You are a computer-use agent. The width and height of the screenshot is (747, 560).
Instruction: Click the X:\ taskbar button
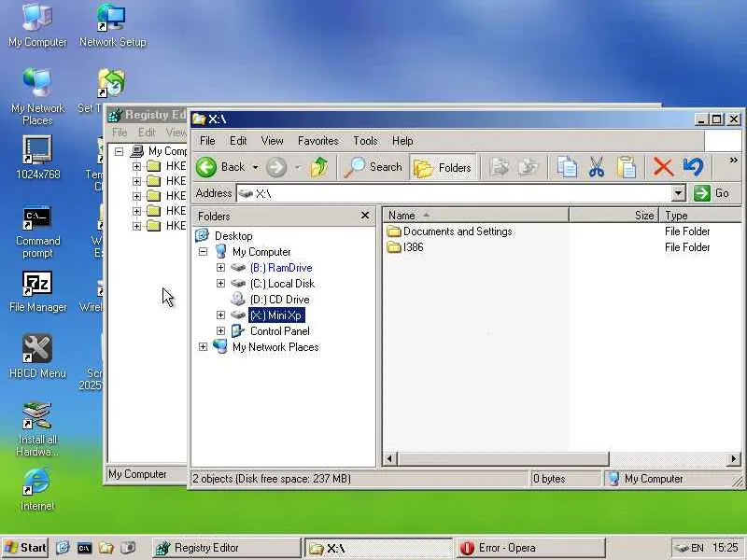point(379,548)
